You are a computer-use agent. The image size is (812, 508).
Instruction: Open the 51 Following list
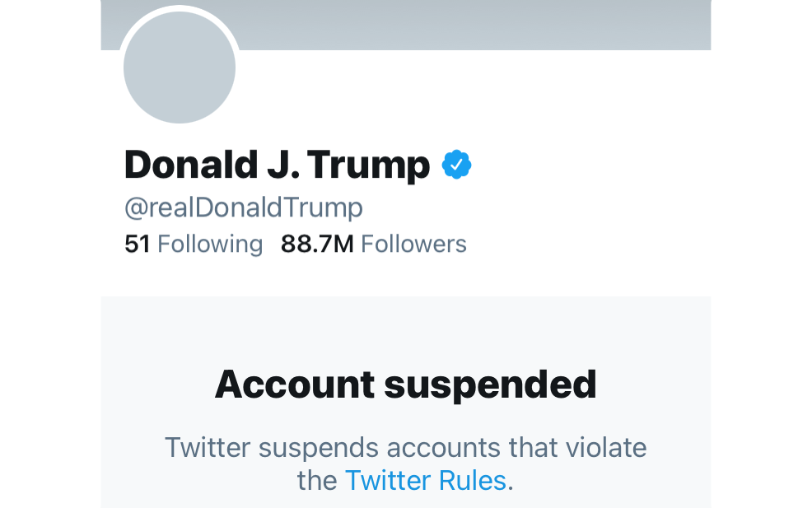194,244
